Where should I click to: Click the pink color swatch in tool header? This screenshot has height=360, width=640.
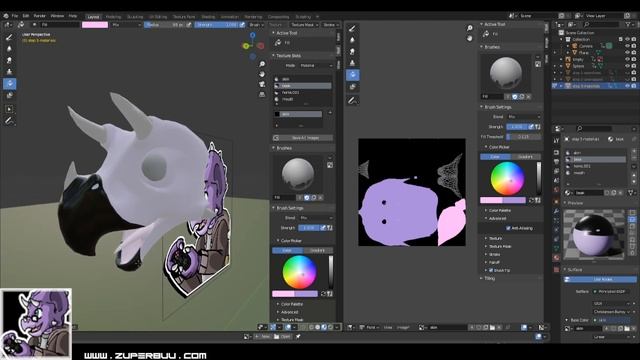pos(95,25)
